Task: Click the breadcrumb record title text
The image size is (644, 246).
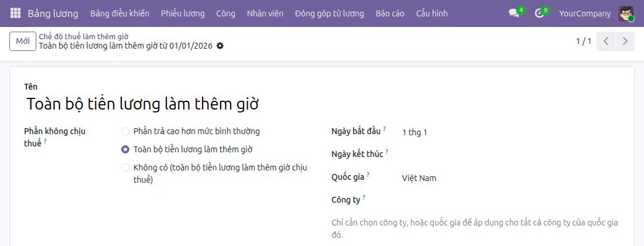Action: pyautogui.click(x=126, y=46)
